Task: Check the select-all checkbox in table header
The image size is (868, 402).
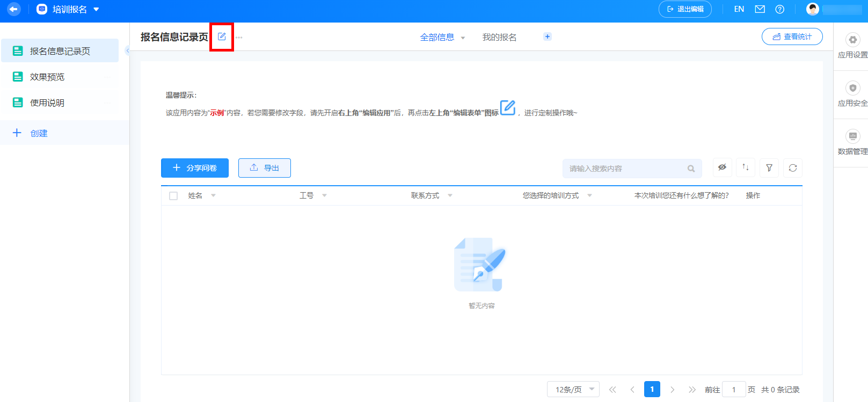Action: coord(173,196)
